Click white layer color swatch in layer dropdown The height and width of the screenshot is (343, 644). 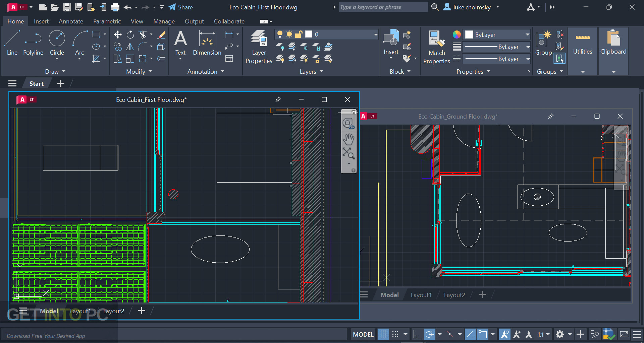(x=309, y=34)
